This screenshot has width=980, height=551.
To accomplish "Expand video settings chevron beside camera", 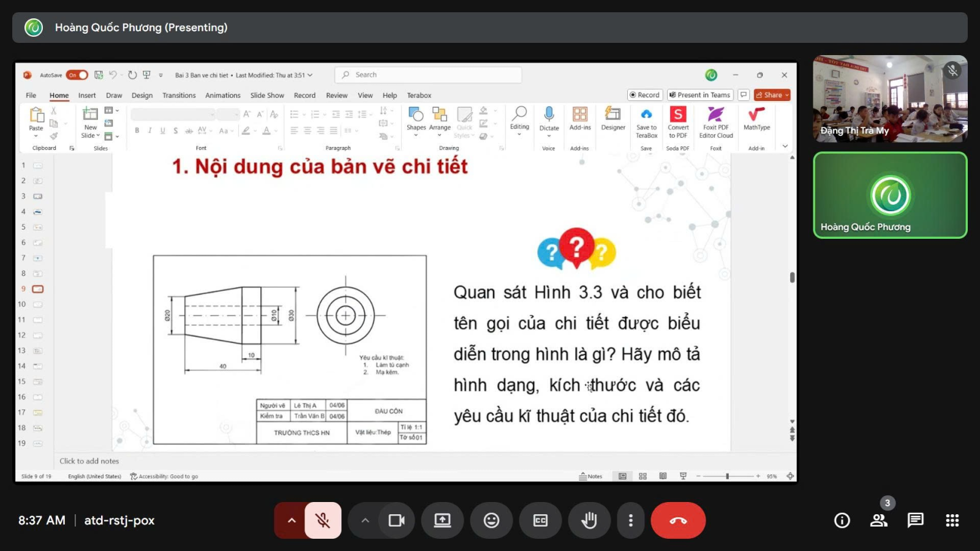I will tap(365, 520).
